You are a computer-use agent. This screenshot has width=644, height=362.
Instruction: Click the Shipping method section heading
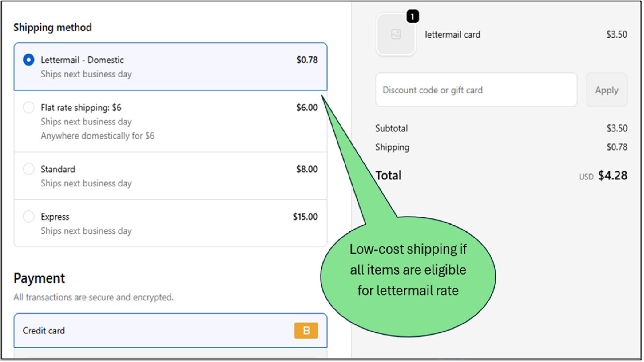(x=52, y=27)
